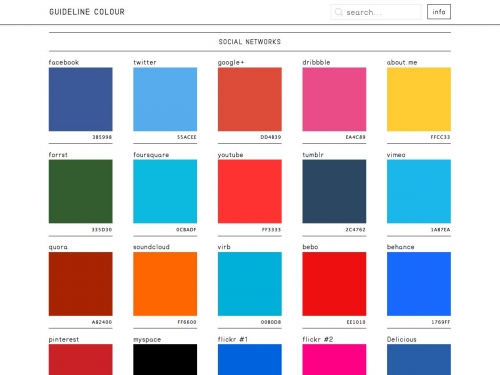Click the SOCIAL NETWORKS section heading
The height and width of the screenshot is (375, 500).
point(250,42)
